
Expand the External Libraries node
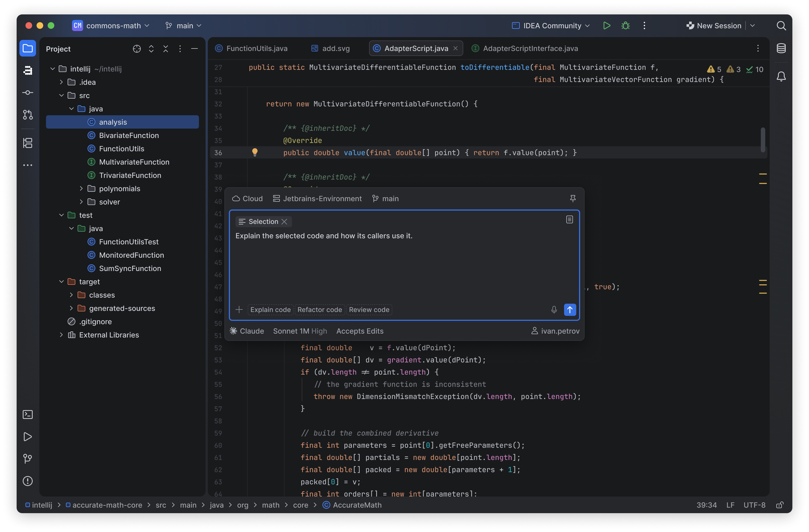(x=61, y=335)
